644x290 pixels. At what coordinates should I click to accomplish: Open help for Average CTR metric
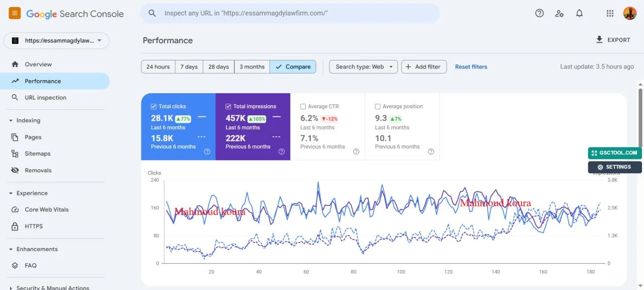point(356,152)
